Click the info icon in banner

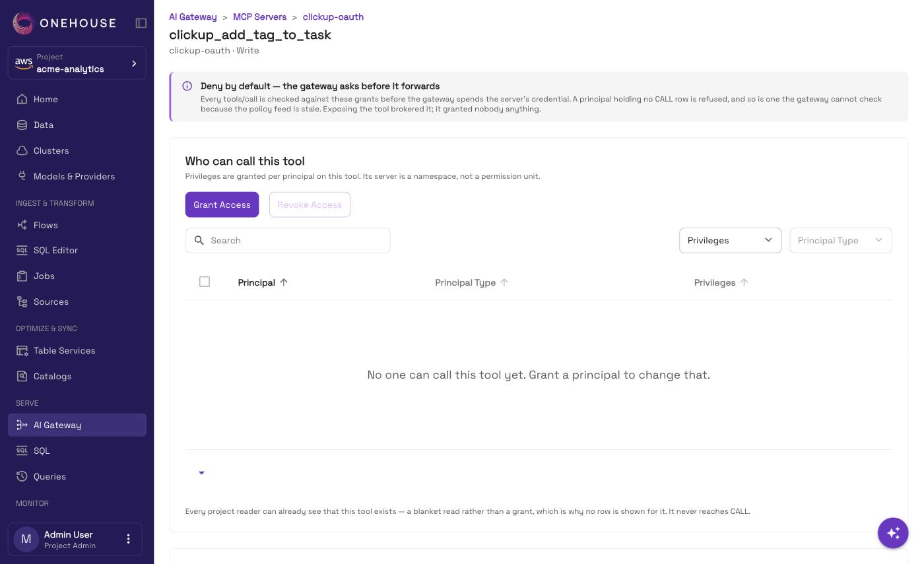(x=187, y=86)
